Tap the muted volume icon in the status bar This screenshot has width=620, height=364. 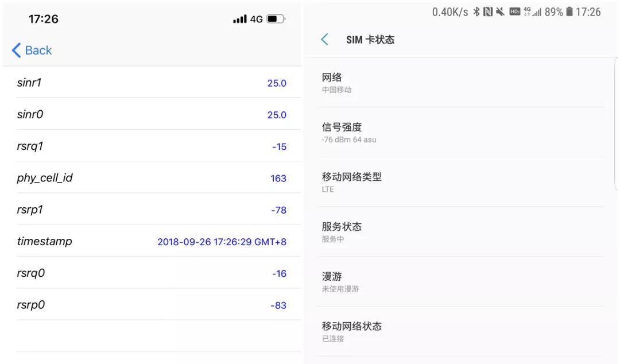499,11
